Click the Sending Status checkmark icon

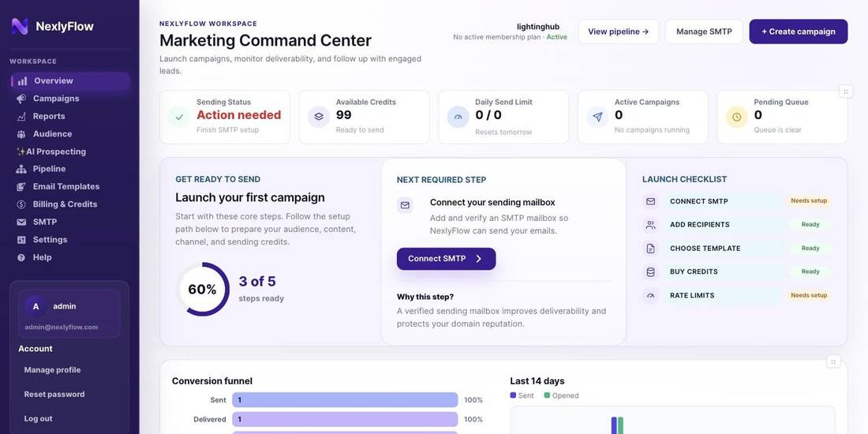(x=179, y=118)
